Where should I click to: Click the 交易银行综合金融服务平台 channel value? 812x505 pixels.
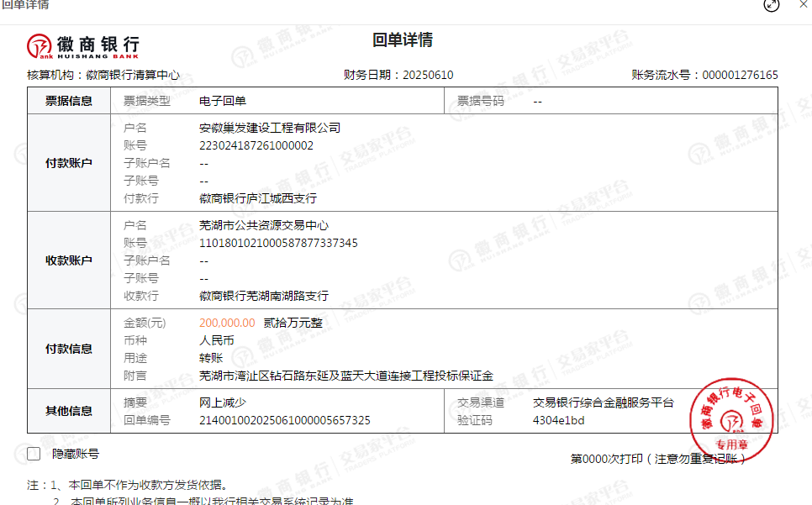tap(603, 402)
